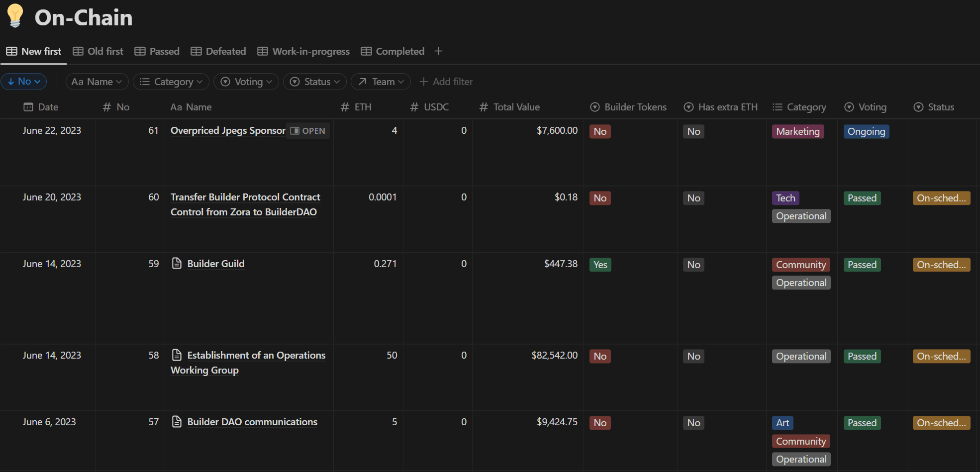The image size is (980, 472).
Task: Click the Marketing tag in row 61
Action: (x=798, y=131)
